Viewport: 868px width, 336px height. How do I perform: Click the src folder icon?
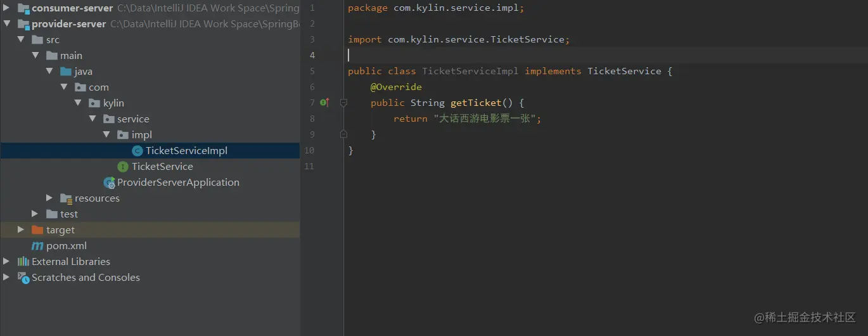tap(37, 40)
